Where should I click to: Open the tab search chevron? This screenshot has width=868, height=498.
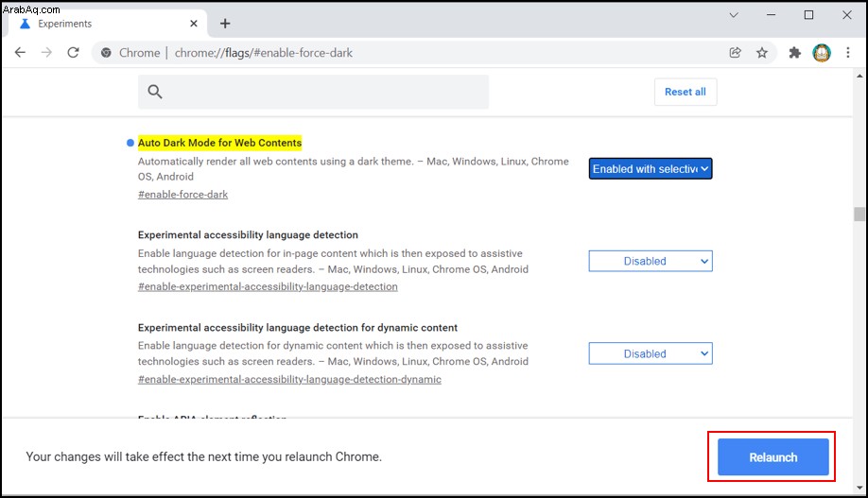[734, 15]
